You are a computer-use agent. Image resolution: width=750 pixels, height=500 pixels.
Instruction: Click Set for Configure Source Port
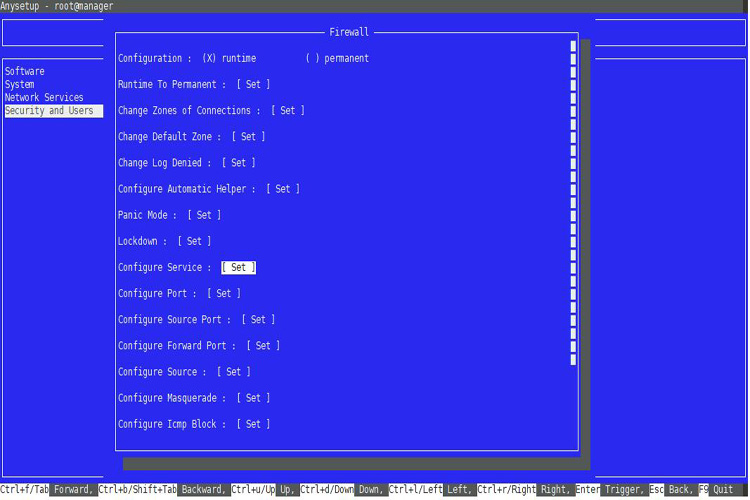click(x=258, y=320)
